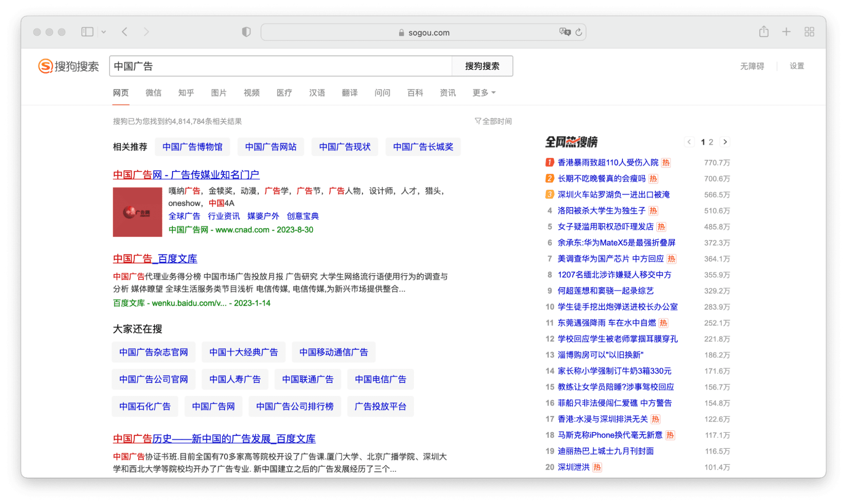This screenshot has height=504, width=847.
Task: Click 中国十大经典广告 related search
Action: pyautogui.click(x=244, y=352)
